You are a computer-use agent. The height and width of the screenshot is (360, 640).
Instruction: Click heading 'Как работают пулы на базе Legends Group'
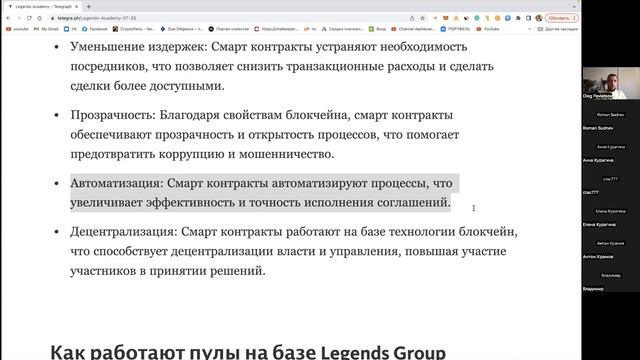coord(248,353)
